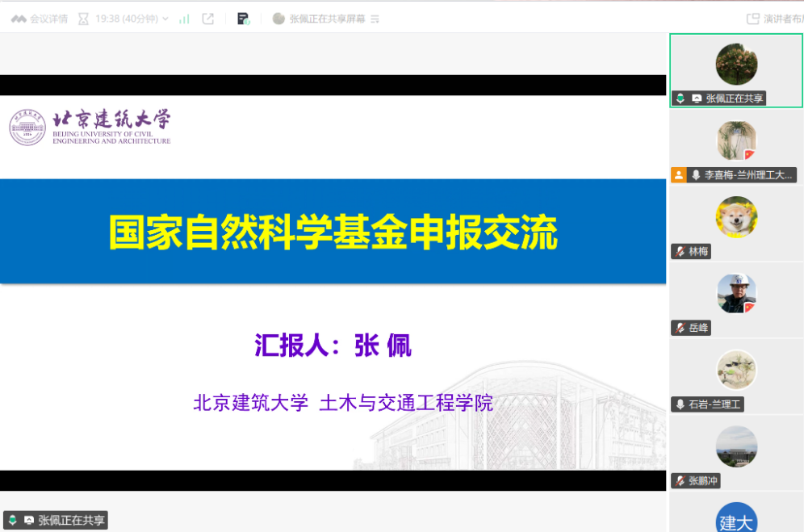Click the microphone icon next to 石岩-兰理工
Viewport: 804px width, 532px height.
coord(680,404)
